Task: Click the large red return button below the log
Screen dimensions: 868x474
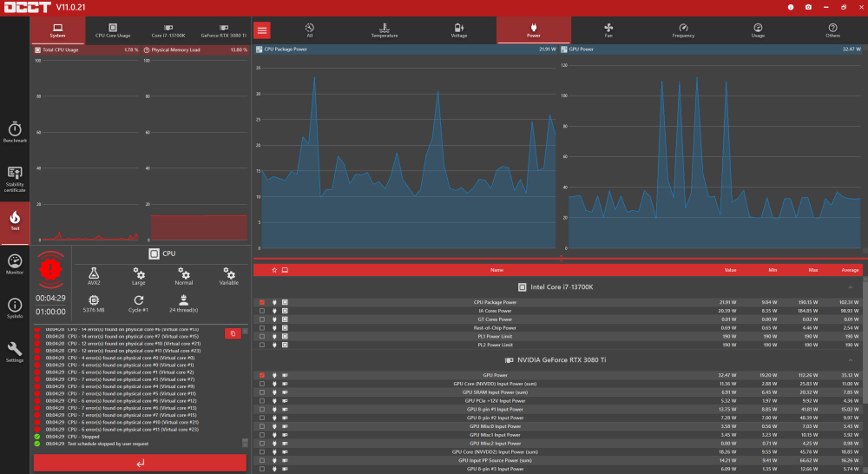Action: click(140, 463)
